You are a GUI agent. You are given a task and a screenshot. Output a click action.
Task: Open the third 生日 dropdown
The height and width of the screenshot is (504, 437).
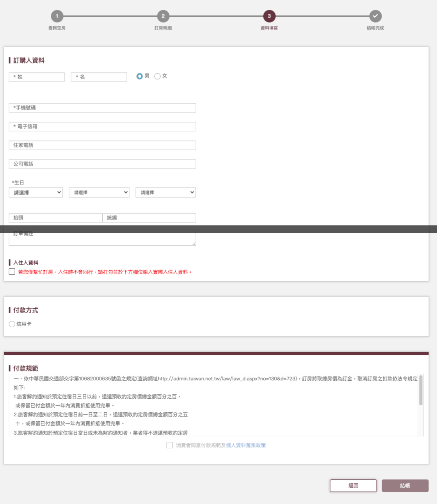[165, 192]
